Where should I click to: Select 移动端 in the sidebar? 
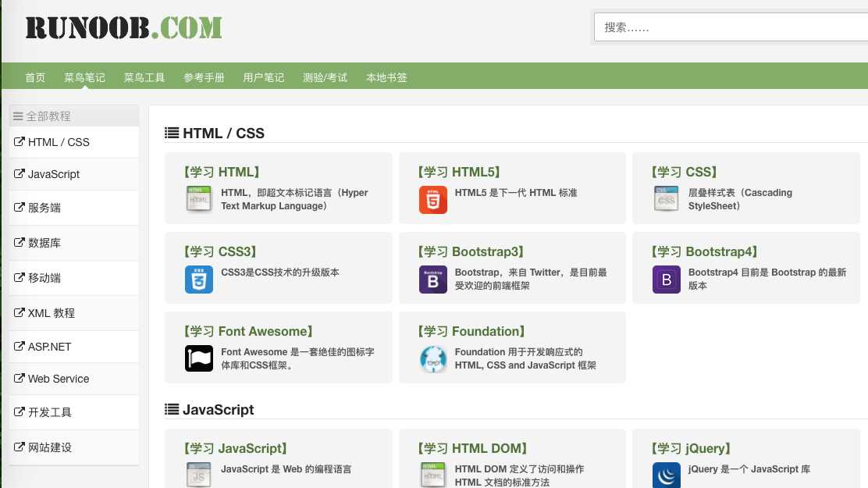74,278
